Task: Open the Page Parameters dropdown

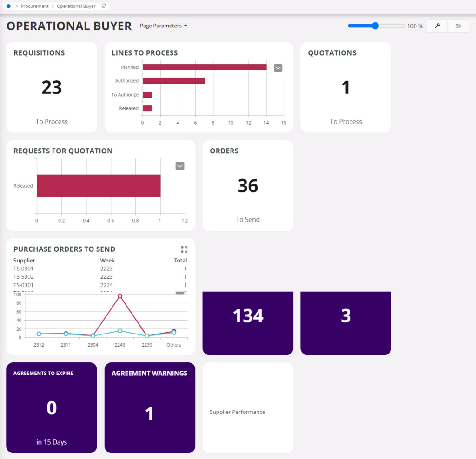Action: pyautogui.click(x=164, y=26)
